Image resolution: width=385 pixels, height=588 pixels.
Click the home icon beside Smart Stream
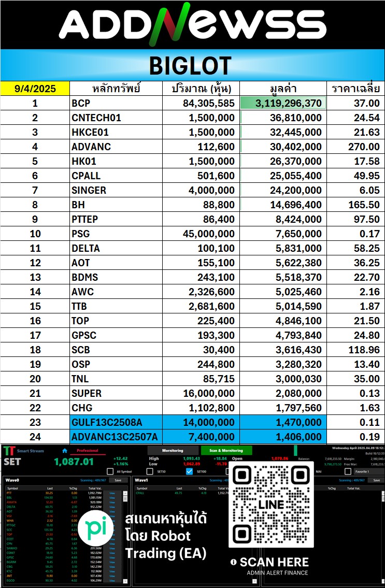coord(65,451)
